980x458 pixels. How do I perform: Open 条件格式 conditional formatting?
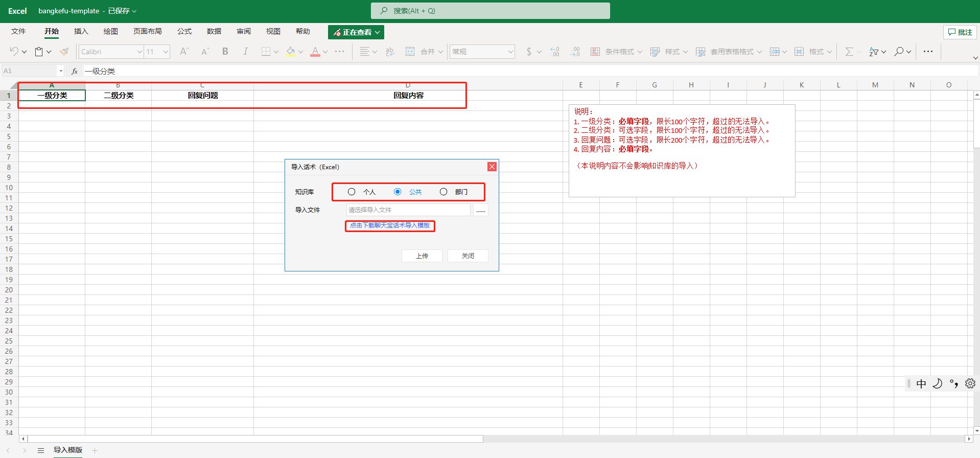(616, 52)
